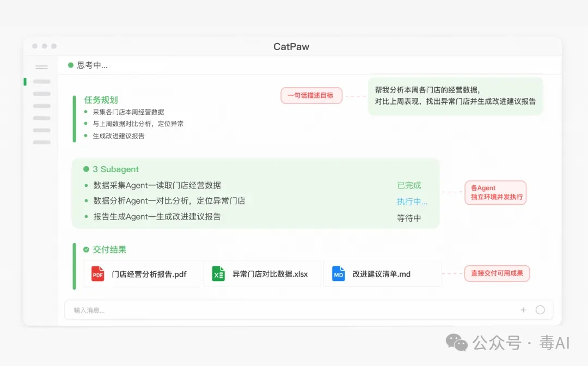The width and height of the screenshot is (588, 366).
Task: Click the plus attachment icon
Action: point(523,310)
